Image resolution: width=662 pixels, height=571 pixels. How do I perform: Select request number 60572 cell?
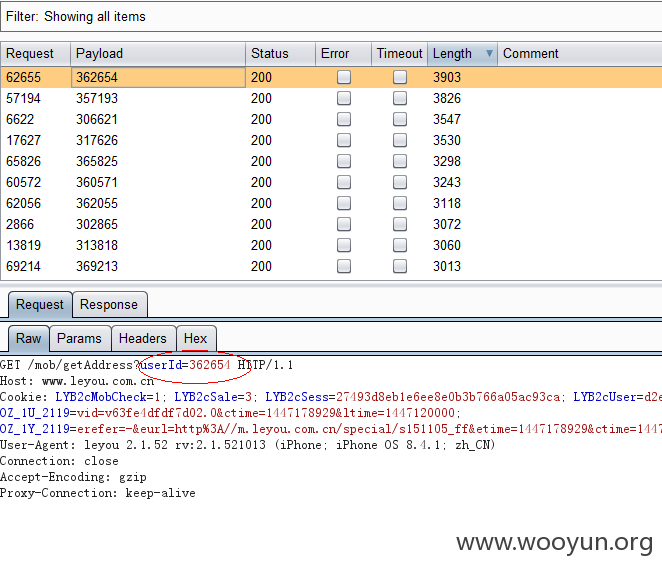[35, 182]
